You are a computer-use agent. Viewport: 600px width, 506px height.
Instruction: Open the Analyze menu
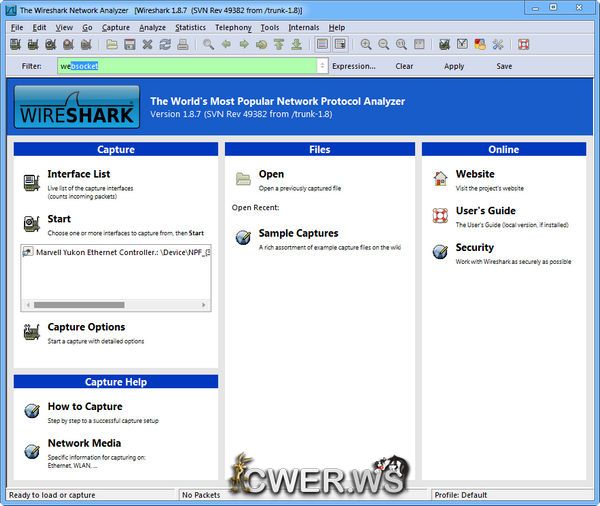click(x=152, y=27)
